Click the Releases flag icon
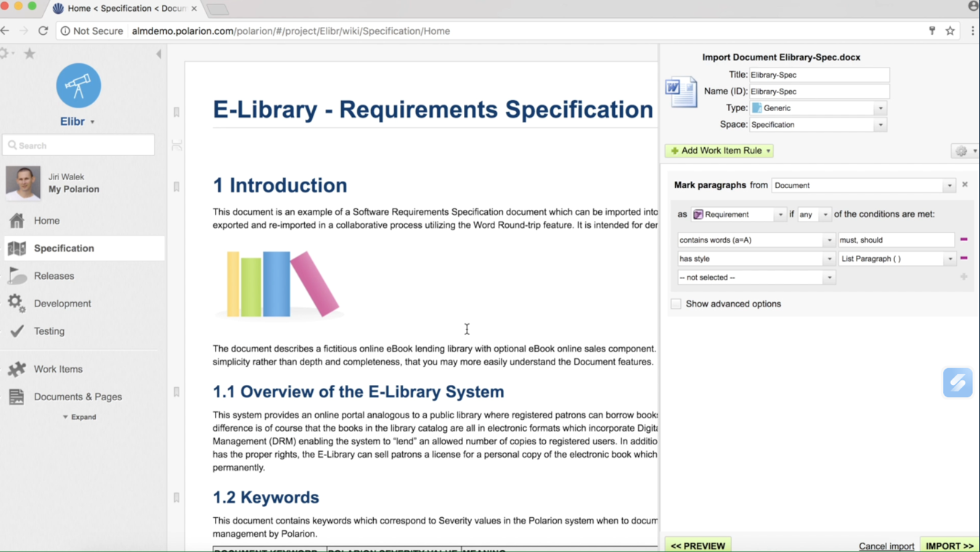Image resolution: width=980 pixels, height=552 pixels. [17, 276]
